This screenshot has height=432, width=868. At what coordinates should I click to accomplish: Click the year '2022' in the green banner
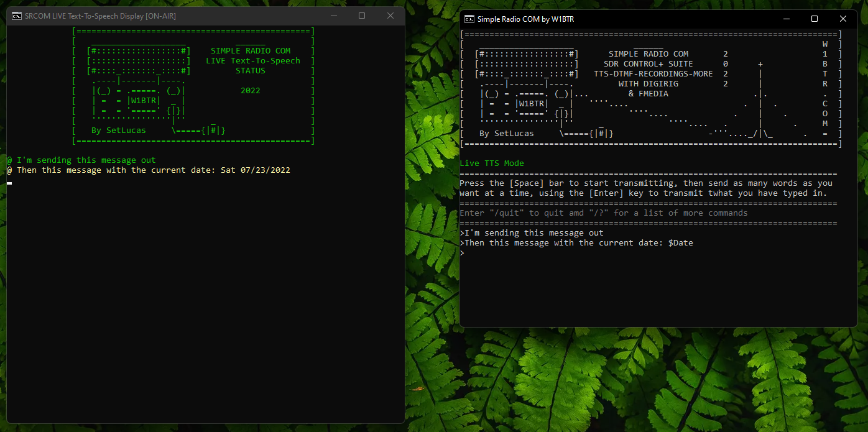point(251,91)
